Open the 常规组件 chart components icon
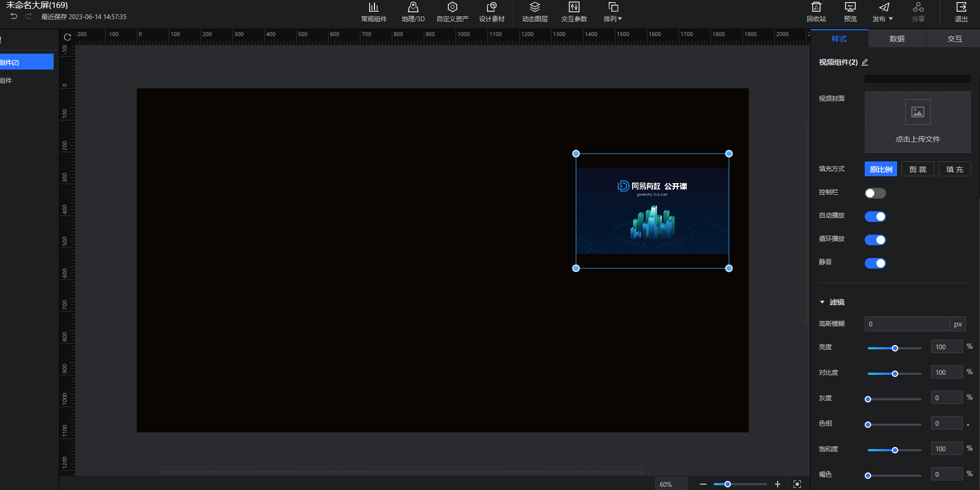This screenshot has height=490, width=980. coord(373,7)
